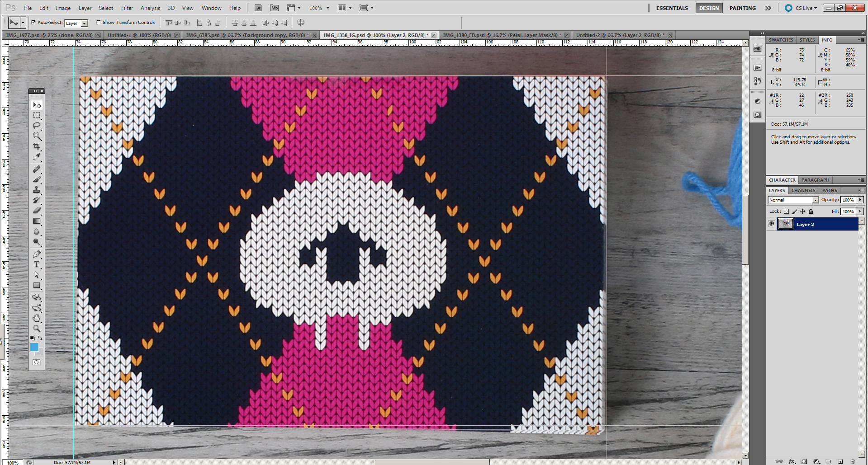Launch Bridge from the Br icon

pyautogui.click(x=258, y=8)
